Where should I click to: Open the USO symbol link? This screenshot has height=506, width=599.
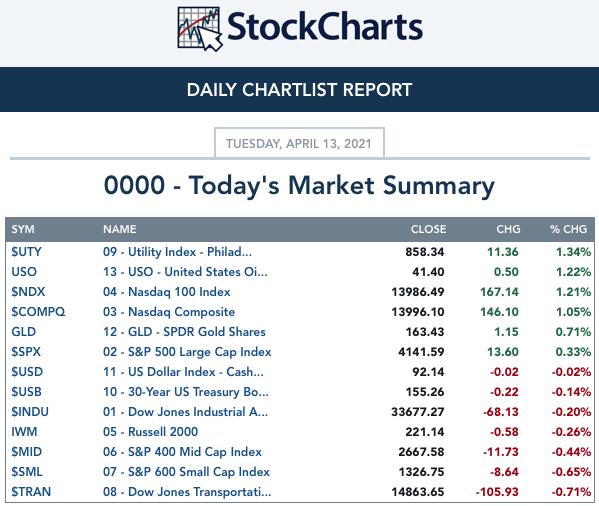pos(24,272)
